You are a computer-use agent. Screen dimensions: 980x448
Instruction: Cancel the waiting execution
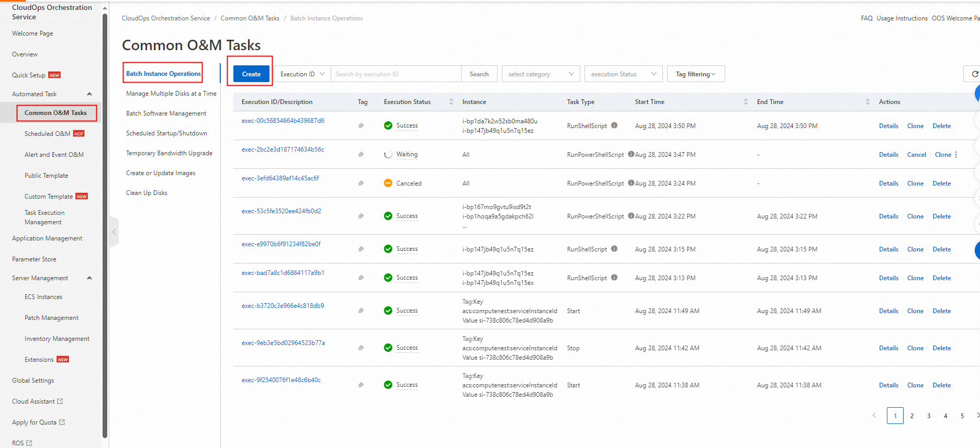point(916,155)
